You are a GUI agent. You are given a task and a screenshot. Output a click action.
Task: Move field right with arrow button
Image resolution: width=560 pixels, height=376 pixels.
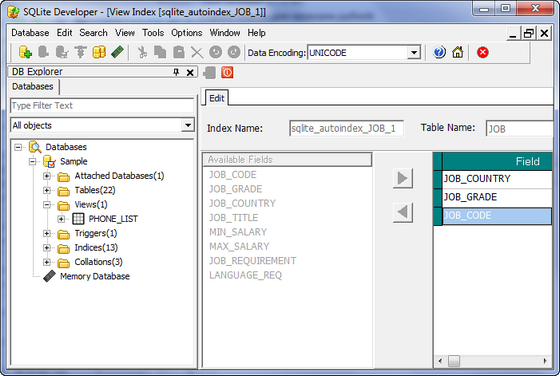pos(402,178)
